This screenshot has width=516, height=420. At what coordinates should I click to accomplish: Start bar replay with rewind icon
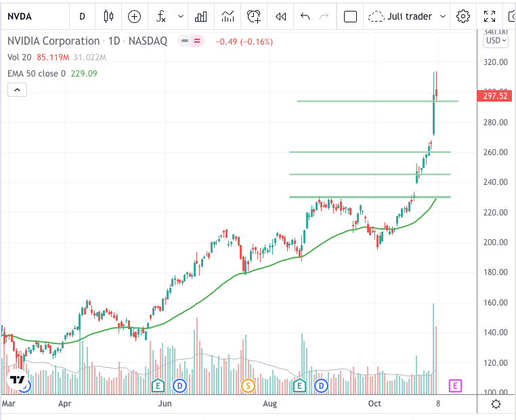280,16
